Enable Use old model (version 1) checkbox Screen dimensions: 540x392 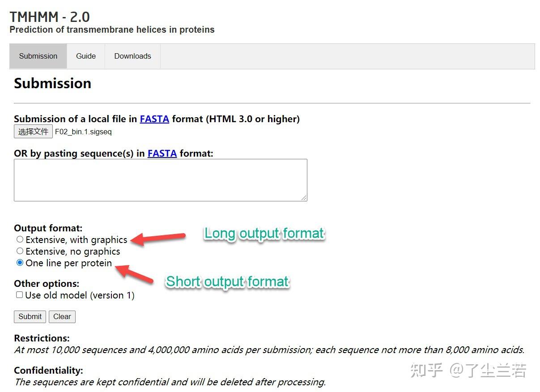click(x=19, y=295)
